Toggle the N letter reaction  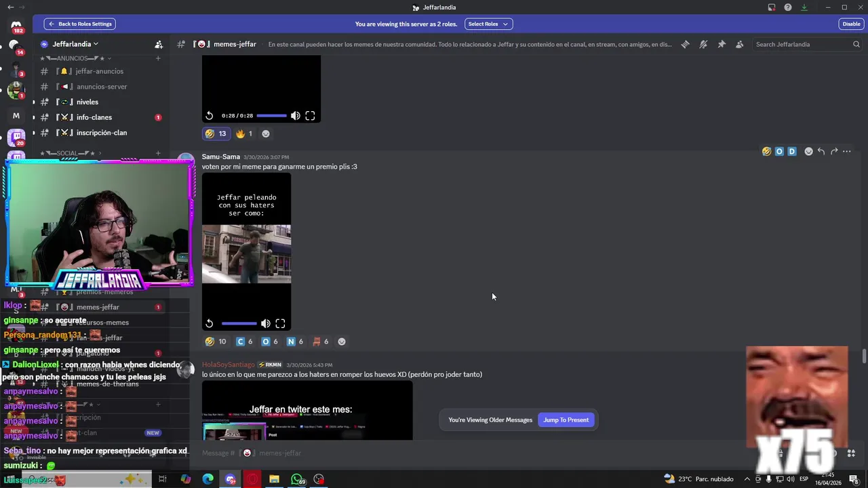click(295, 342)
